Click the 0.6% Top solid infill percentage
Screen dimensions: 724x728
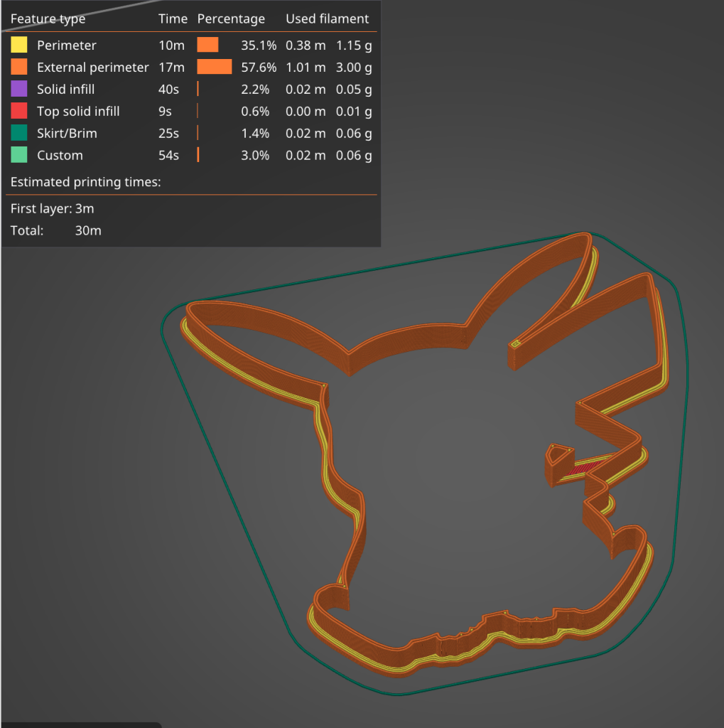255,112
